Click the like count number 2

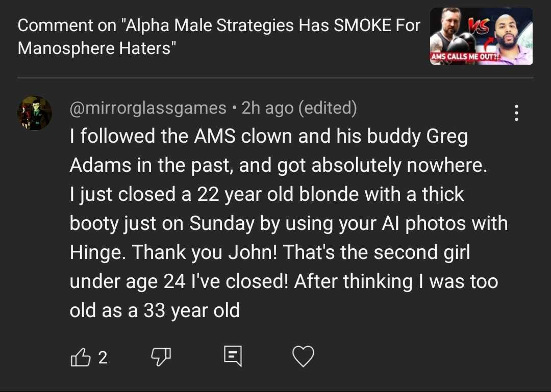pyautogui.click(x=103, y=358)
